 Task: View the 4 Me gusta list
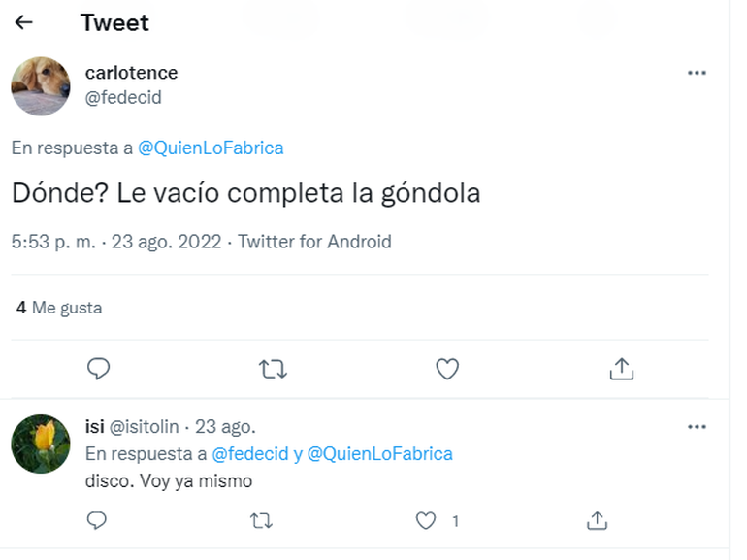[59, 308]
